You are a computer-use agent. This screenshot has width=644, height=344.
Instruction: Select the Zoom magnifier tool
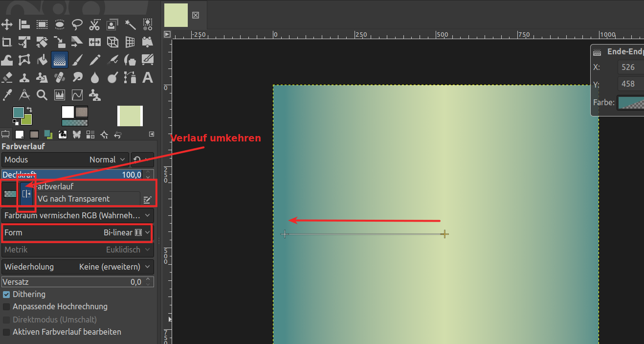coord(42,95)
